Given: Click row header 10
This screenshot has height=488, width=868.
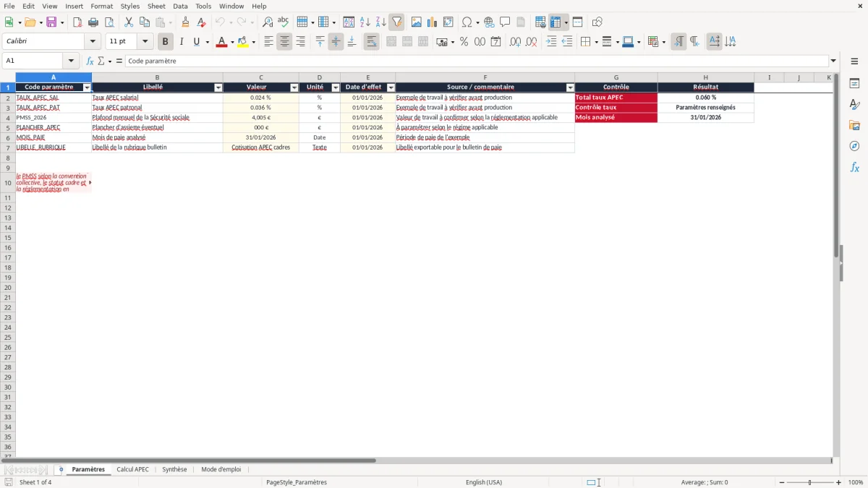Looking at the screenshot, I should pos(8,183).
